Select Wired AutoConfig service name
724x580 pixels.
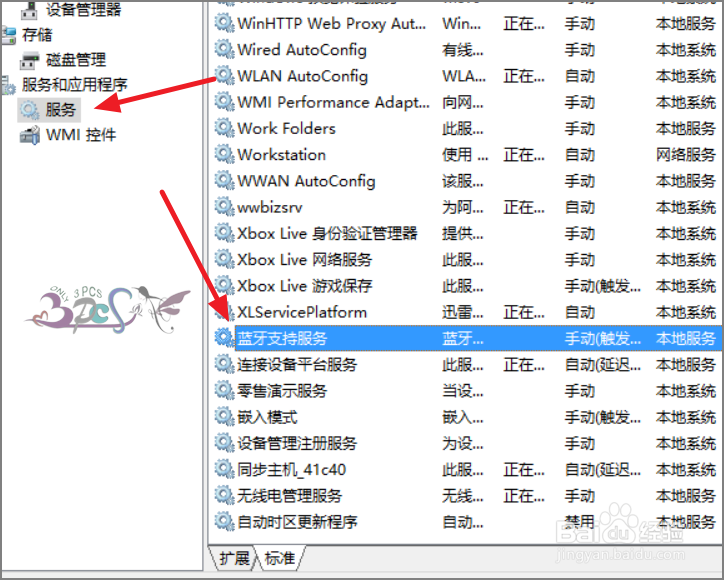click(302, 50)
